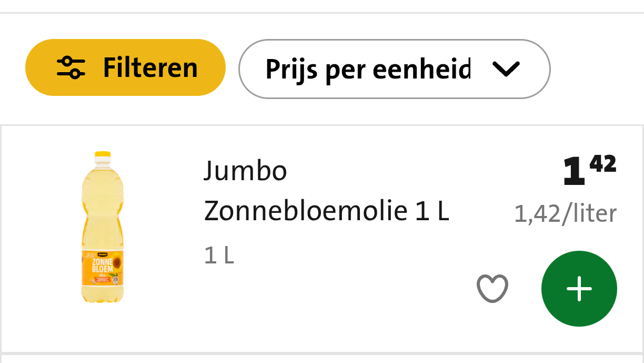Click the yellow cap of the bottle

pos(103,156)
